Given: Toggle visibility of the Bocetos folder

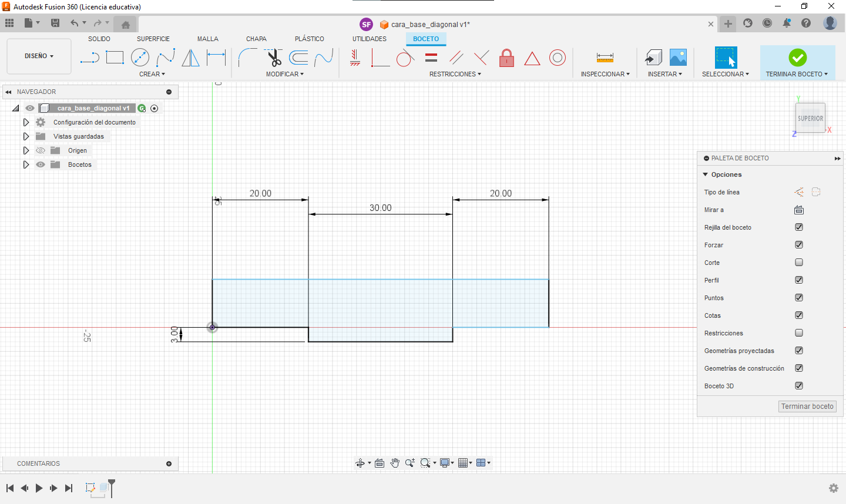Looking at the screenshot, I should pyautogui.click(x=41, y=164).
